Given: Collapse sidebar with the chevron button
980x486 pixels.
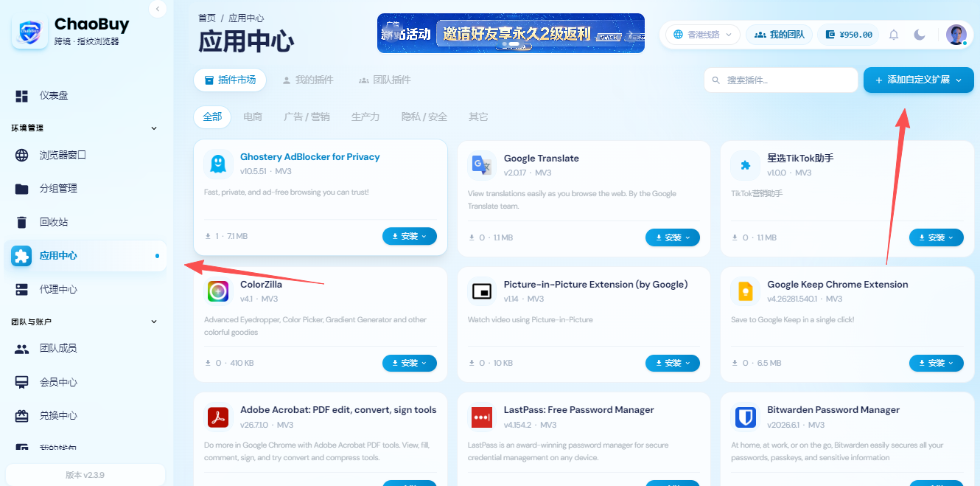Looking at the screenshot, I should pyautogui.click(x=158, y=9).
